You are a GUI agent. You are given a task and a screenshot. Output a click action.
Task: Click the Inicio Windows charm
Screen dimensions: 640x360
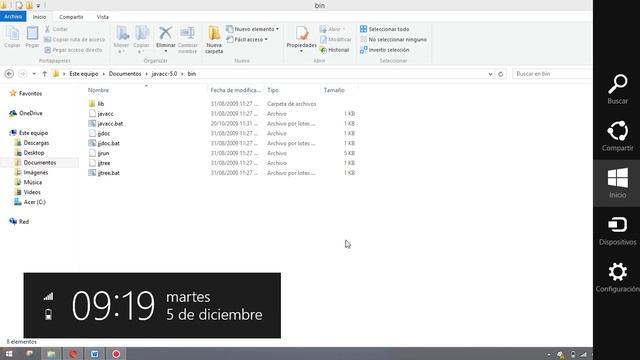[x=617, y=183]
